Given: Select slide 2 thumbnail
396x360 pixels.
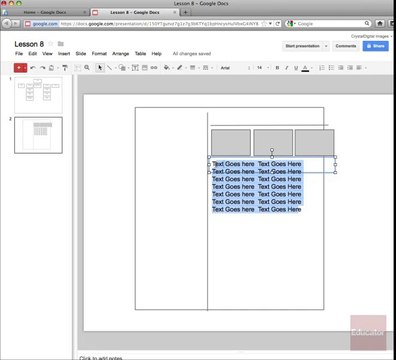Looking at the screenshot, I should (x=38, y=135).
